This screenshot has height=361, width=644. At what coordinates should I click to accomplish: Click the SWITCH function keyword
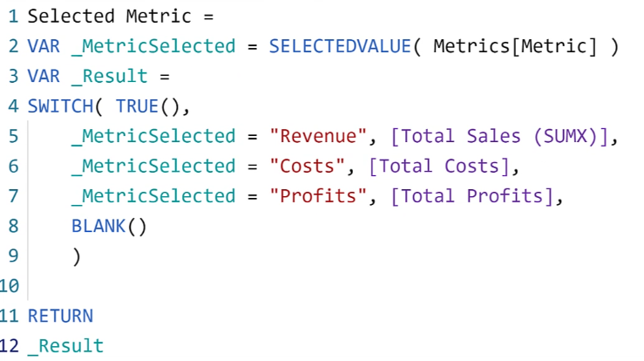[60, 106]
